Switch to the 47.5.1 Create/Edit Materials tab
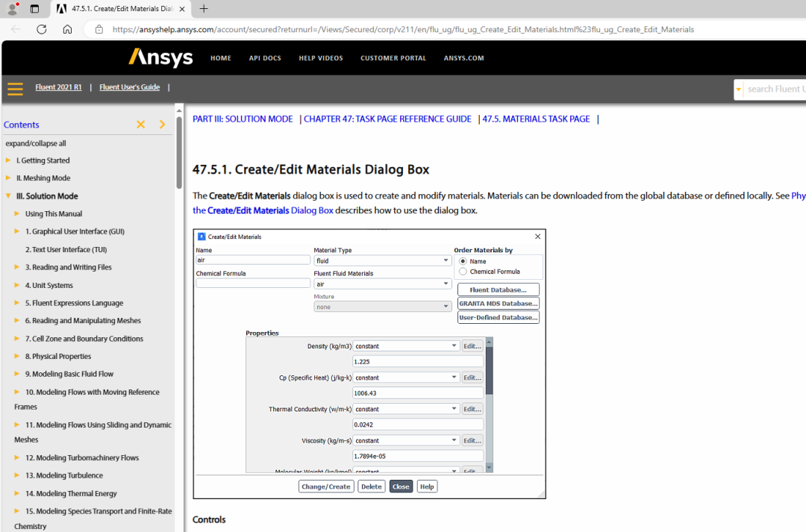Viewport: 806px width, 532px height. coord(122,9)
